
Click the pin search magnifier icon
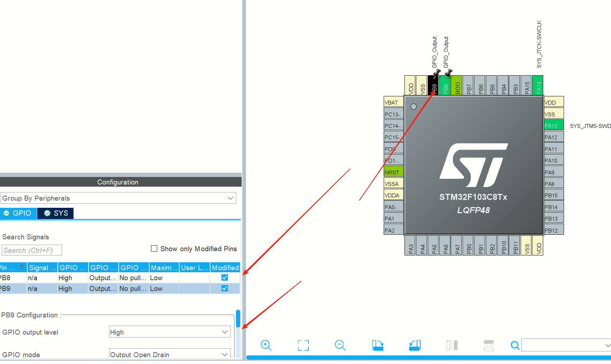click(x=515, y=345)
